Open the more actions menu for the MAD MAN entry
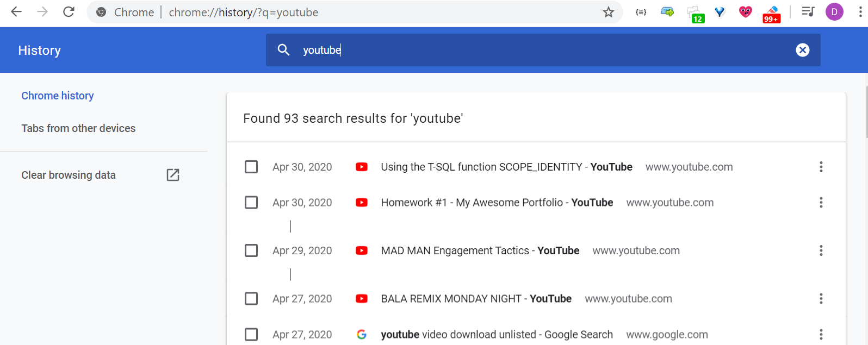Viewport: 868px width, 345px height. [x=821, y=250]
